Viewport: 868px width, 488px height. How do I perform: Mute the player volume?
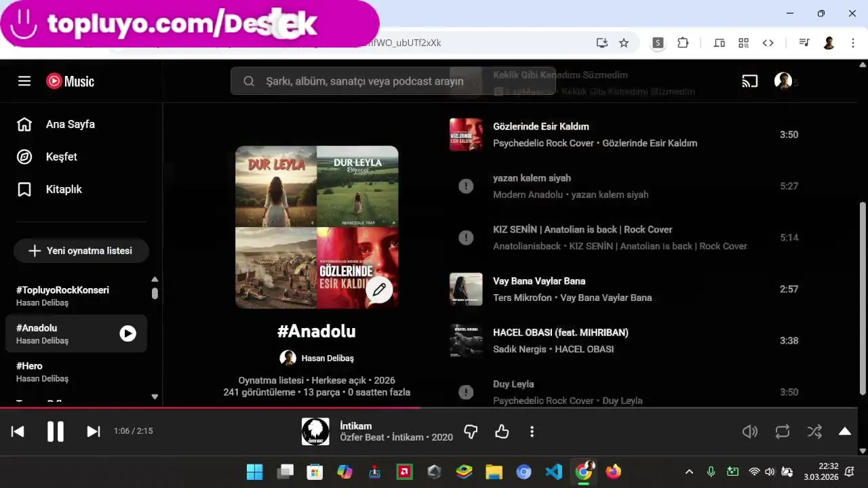(x=749, y=431)
